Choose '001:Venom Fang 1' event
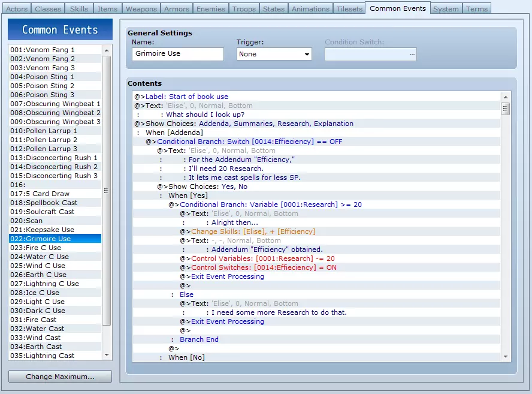Viewport: 532px width, 394px height. [x=42, y=50]
